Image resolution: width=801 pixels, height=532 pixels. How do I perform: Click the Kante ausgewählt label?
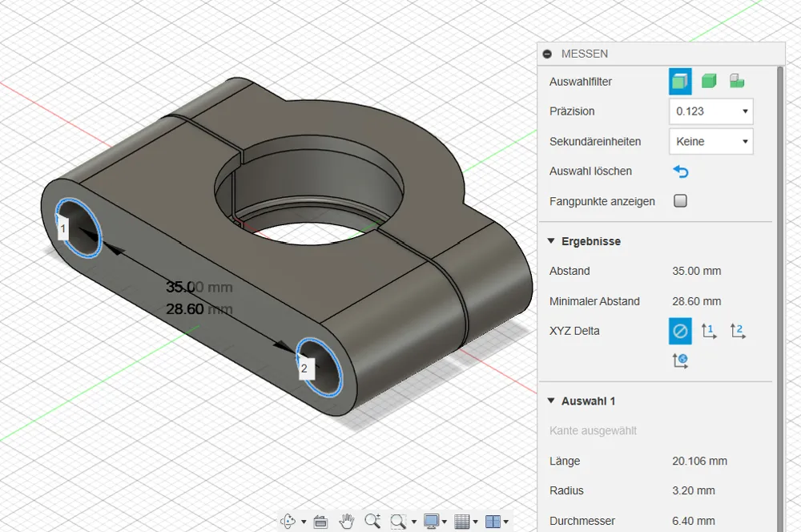click(593, 431)
